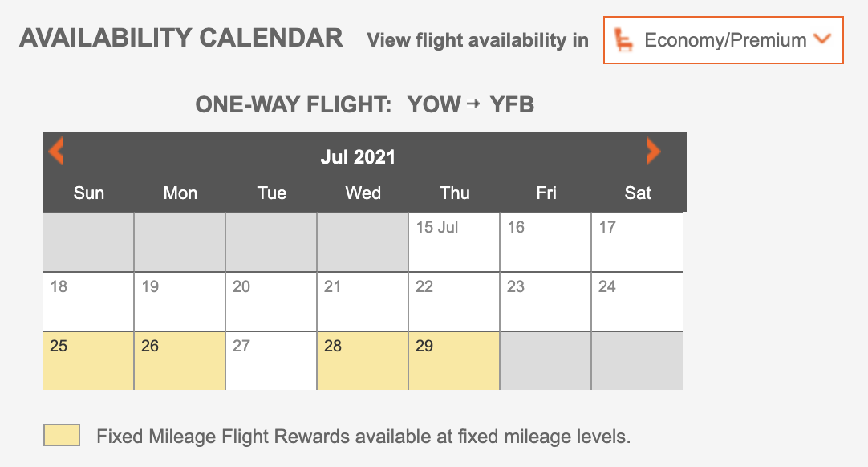Pick Saturday July 24

pos(637,301)
